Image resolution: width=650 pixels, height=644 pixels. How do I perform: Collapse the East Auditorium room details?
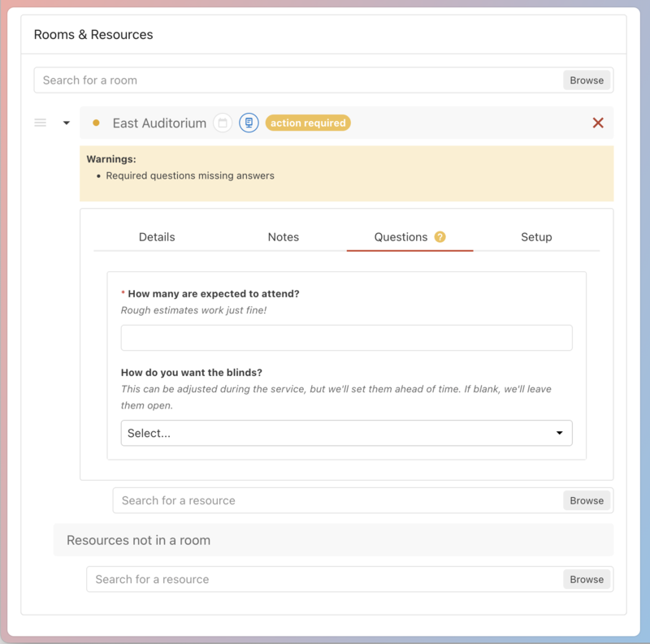67,123
